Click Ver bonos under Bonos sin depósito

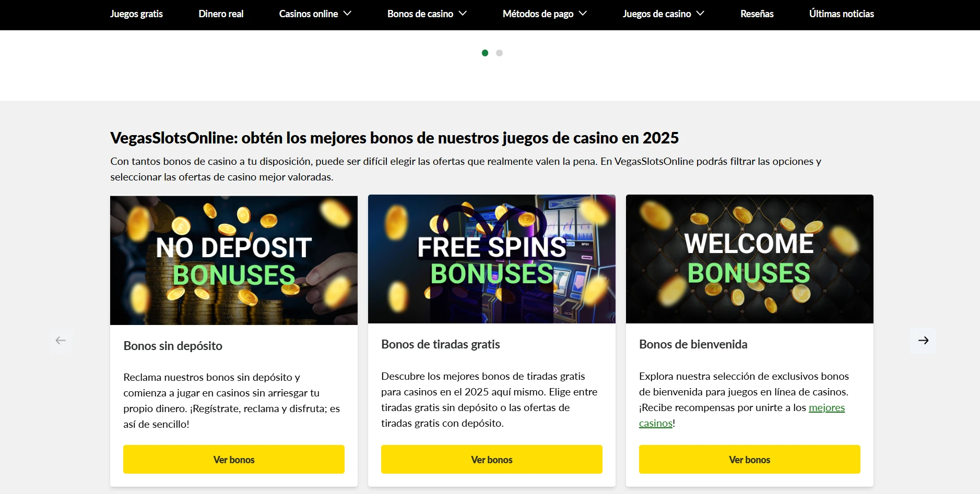coord(234,460)
